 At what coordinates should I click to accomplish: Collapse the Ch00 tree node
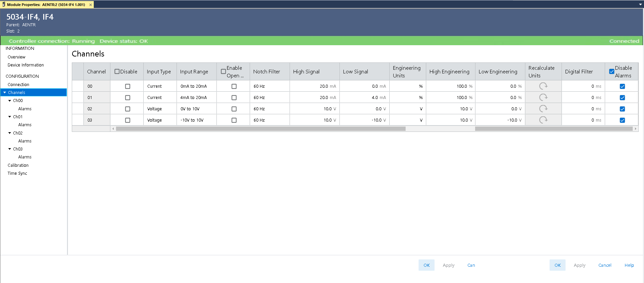pos(10,101)
